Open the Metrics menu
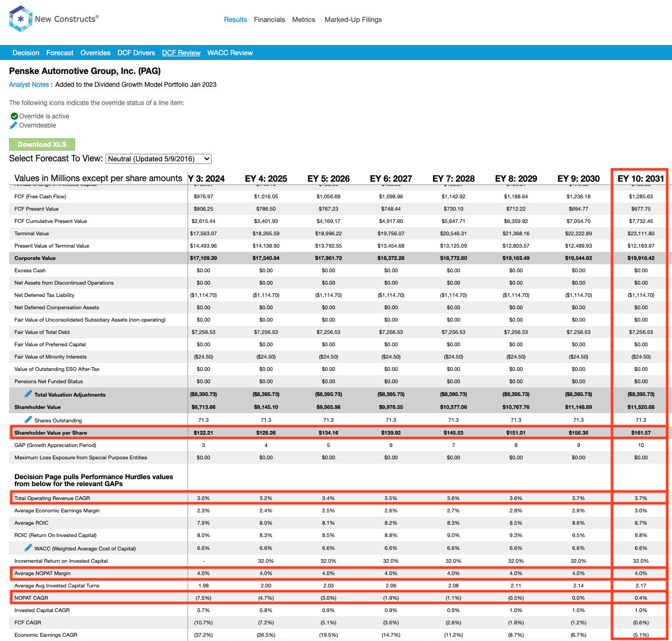The height and width of the screenshot is (641, 672). [x=303, y=20]
